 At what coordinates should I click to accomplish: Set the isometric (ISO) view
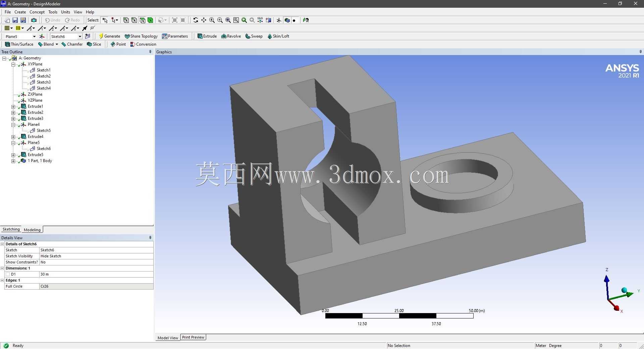[x=260, y=20]
